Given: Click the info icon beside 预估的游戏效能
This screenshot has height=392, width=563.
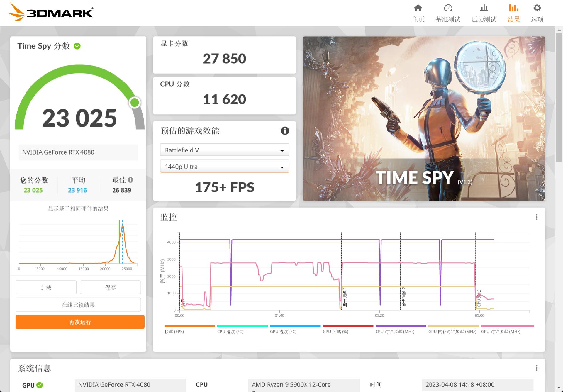Looking at the screenshot, I should click(x=285, y=131).
